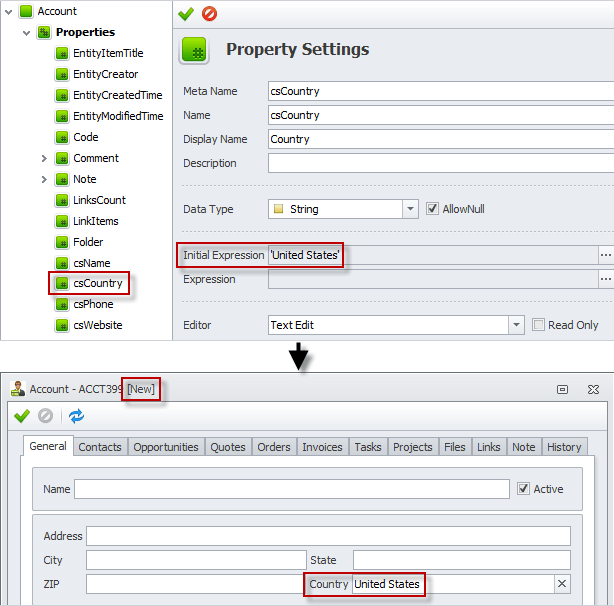Click blue refresh icon in Account window
Image resolution: width=614 pixels, height=606 pixels.
(77, 416)
